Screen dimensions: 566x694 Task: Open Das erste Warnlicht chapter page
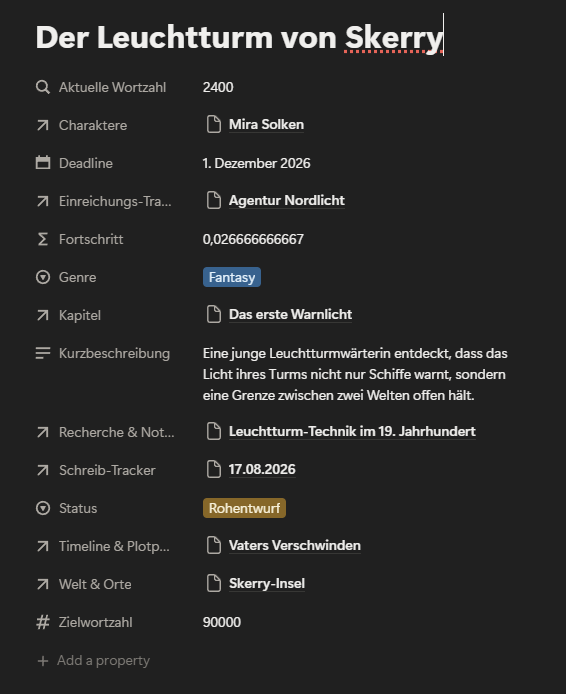pos(290,314)
